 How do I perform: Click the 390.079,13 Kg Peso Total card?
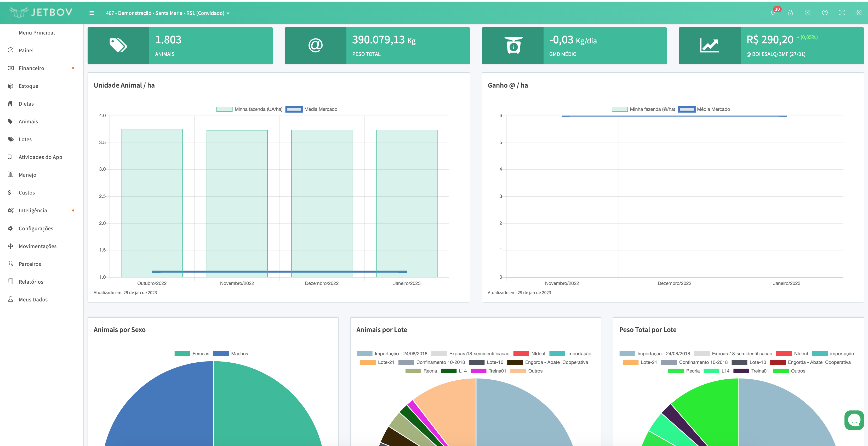click(377, 45)
